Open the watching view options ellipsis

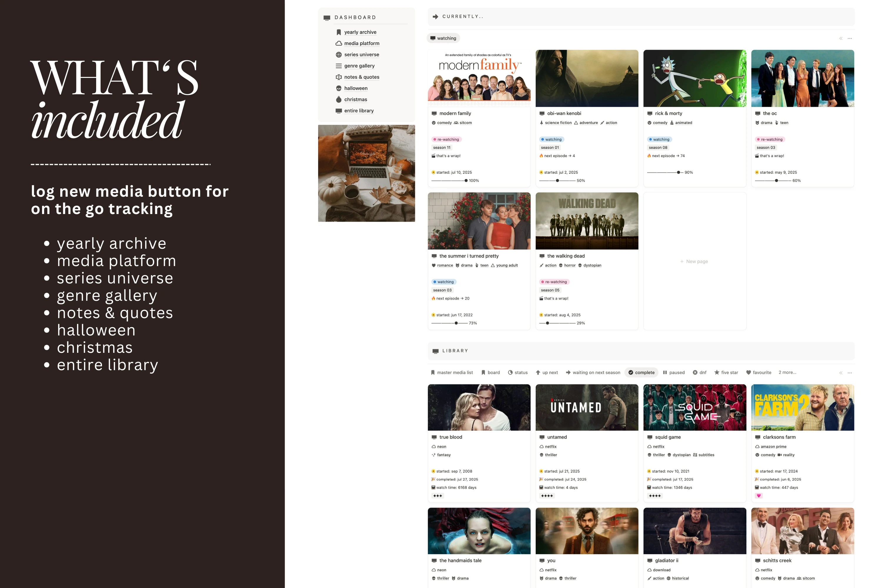(850, 38)
